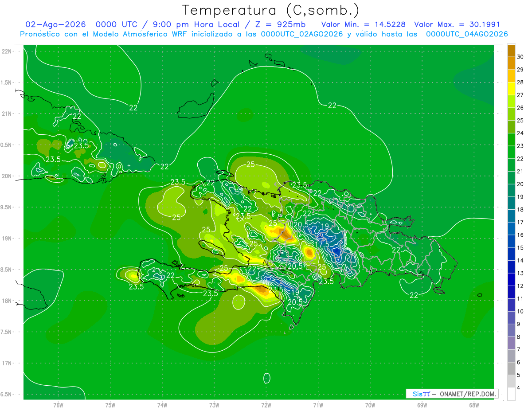This screenshot has height=411, width=532.
Task: Click the "17N" latitude axis label
Action: (x=7, y=363)
